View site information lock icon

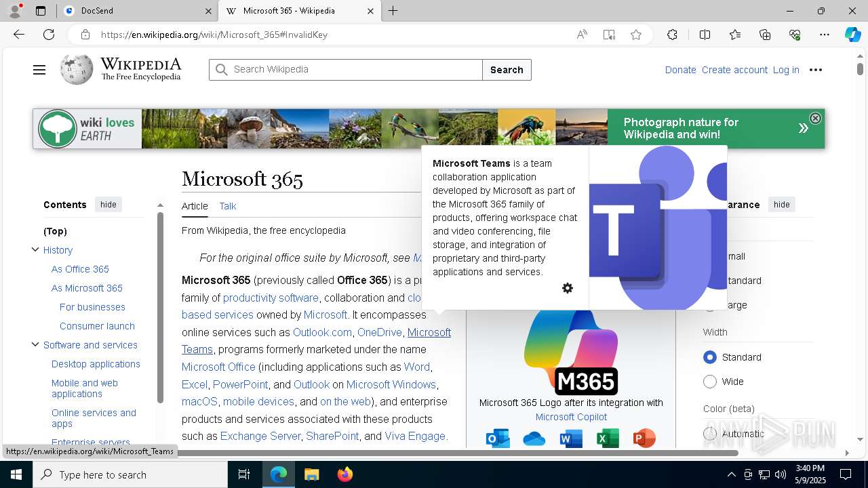pos(85,35)
